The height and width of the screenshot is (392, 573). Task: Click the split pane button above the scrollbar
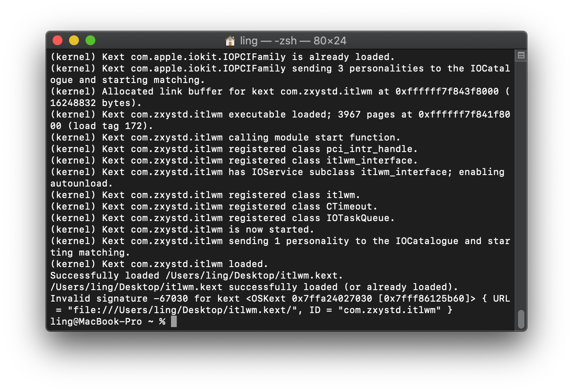point(520,55)
